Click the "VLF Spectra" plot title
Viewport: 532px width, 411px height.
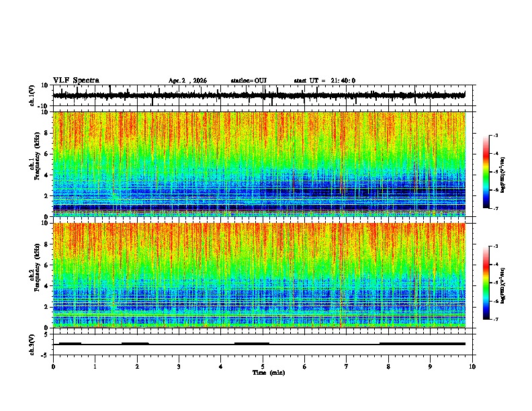(76, 81)
